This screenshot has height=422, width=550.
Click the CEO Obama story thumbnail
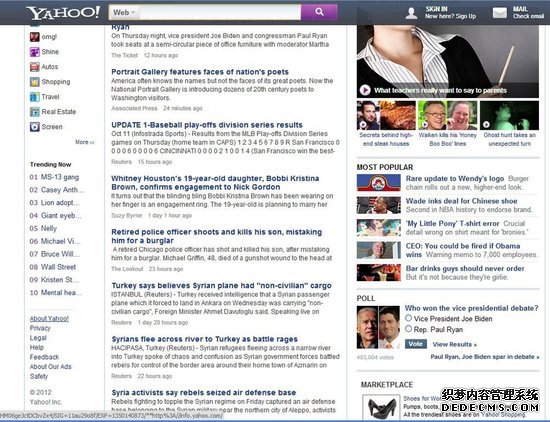point(378,250)
